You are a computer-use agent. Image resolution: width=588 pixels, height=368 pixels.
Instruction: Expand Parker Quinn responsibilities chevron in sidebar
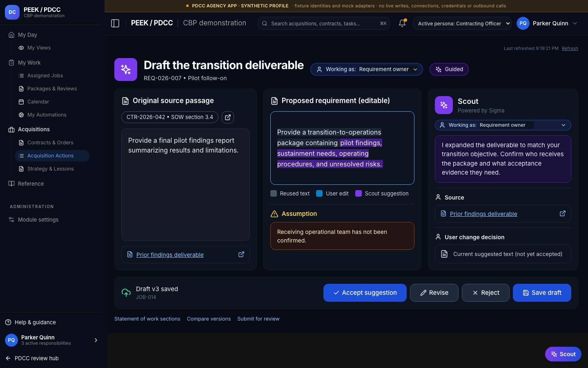click(96, 340)
